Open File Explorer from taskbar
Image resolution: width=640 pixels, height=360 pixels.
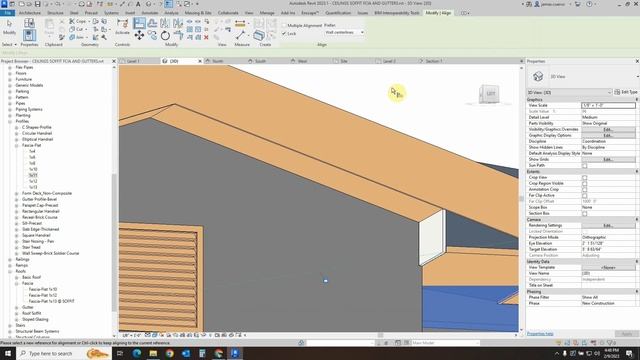click(x=153, y=353)
